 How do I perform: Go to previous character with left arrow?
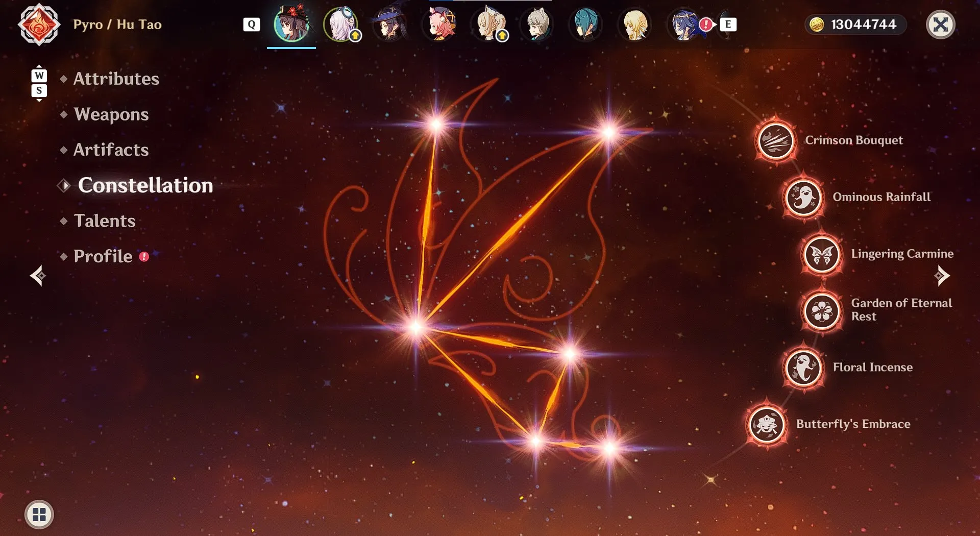[38, 276]
